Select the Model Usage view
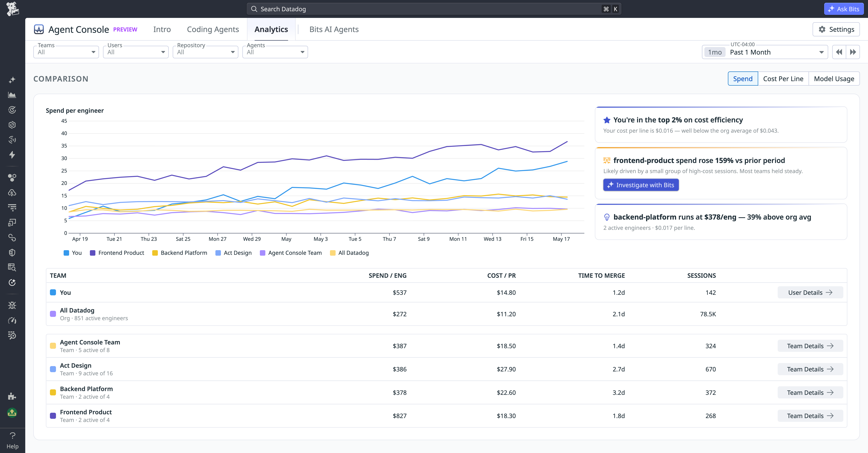Viewport: 868px width, 453px height. 834,79
